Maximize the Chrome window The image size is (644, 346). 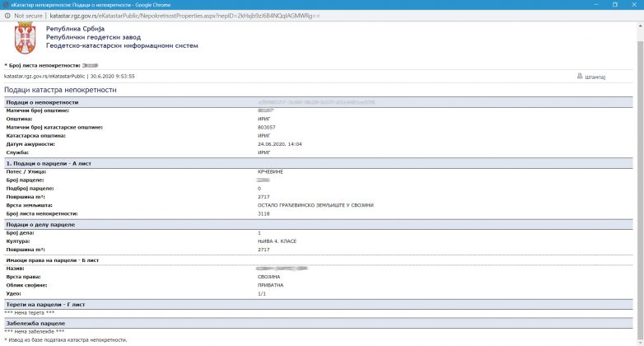click(x=609, y=4)
